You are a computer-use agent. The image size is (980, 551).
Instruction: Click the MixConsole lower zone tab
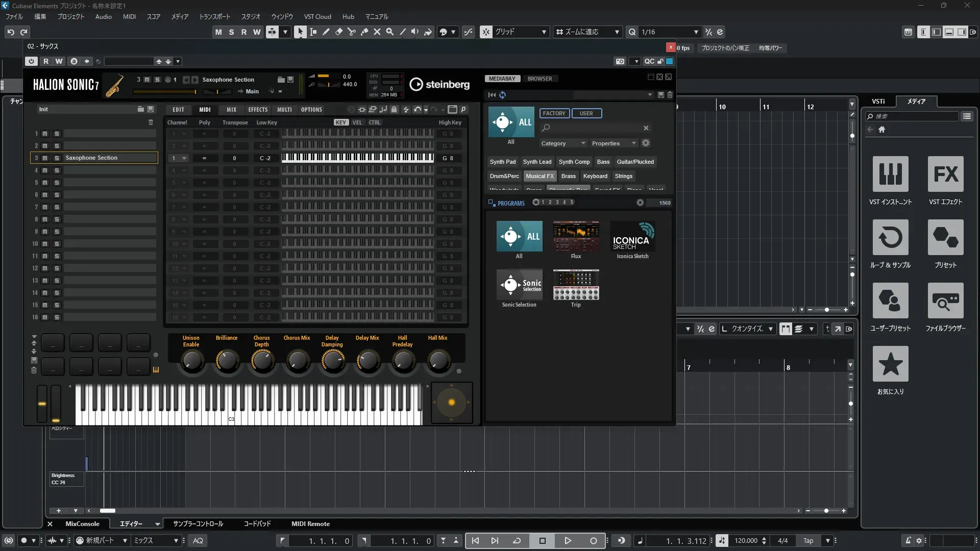pos(82,524)
